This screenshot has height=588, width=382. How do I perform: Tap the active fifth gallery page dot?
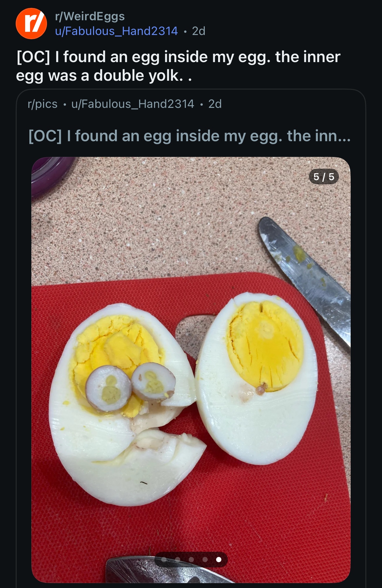(x=219, y=560)
